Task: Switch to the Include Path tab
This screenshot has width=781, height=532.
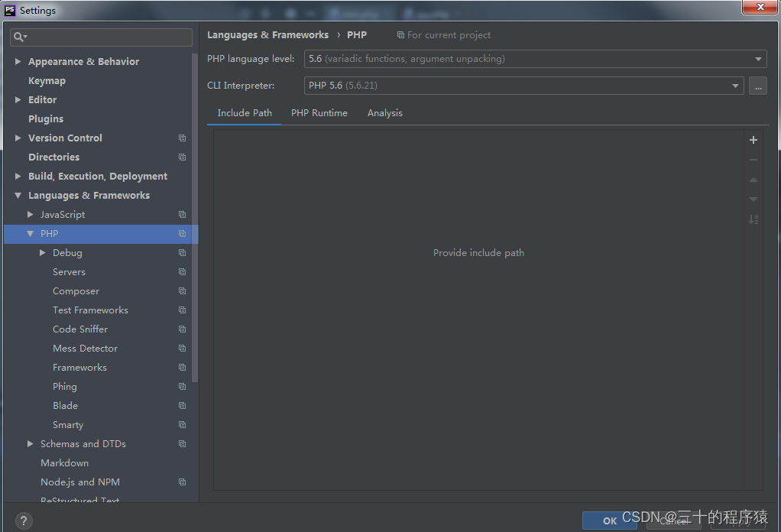Action: point(245,113)
